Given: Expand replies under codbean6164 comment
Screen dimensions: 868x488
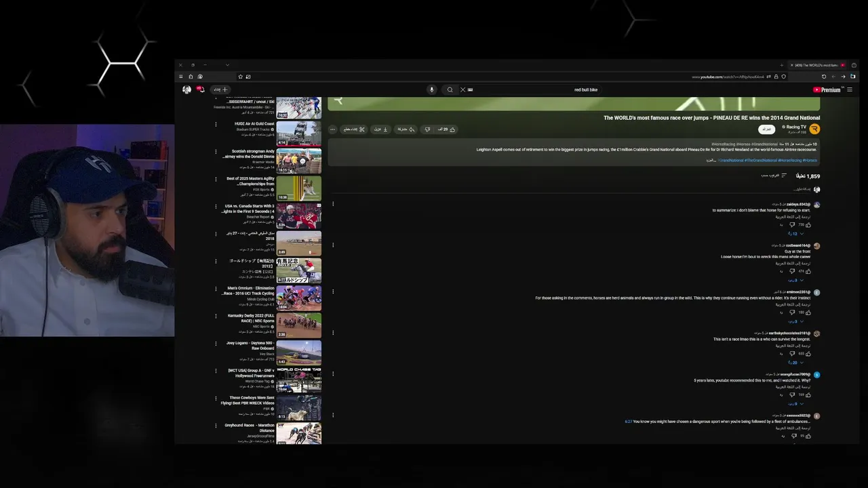Looking at the screenshot, I should (795, 280).
